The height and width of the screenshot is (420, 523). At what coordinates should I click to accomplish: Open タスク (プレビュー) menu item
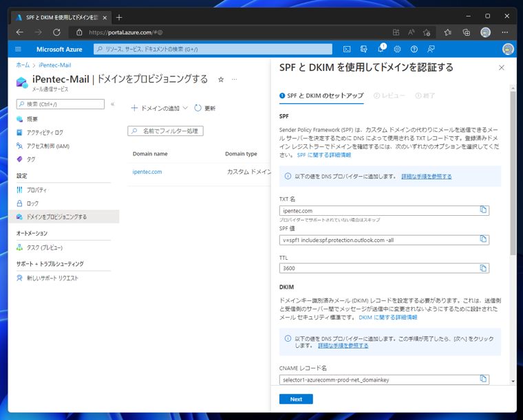pyautogui.click(x=44, y=247)
